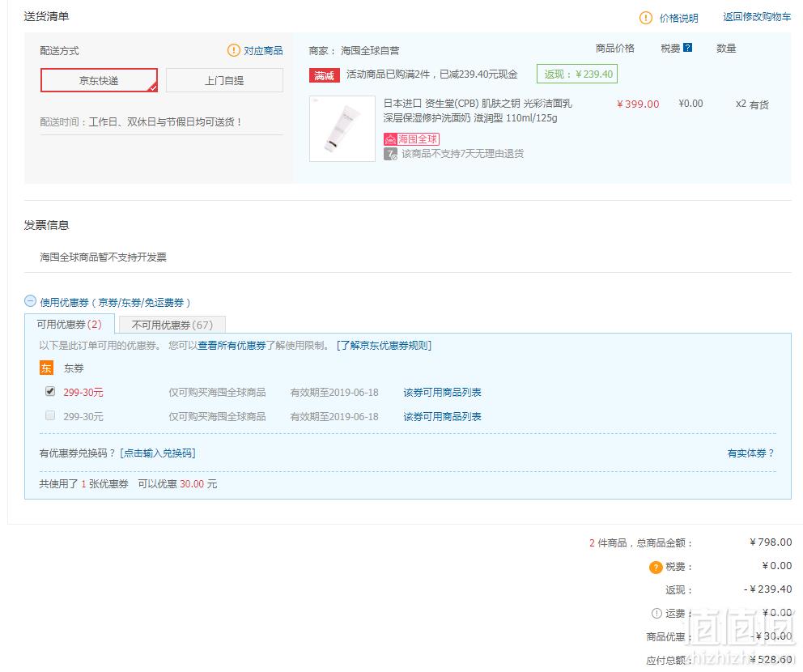The width and height of the screenshot is (803, 672).
Task: Collapse the 使用优惠券 section
Action: 30,301
